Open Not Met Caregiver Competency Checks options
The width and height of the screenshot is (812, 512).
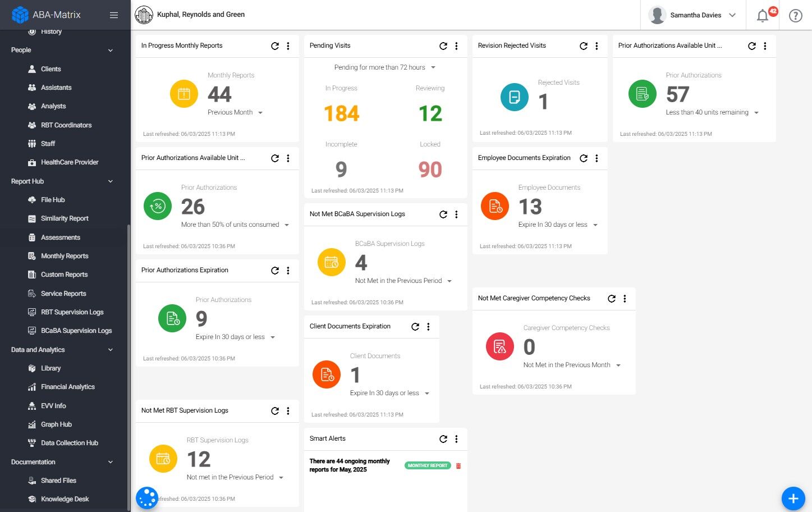pos(625,299)
